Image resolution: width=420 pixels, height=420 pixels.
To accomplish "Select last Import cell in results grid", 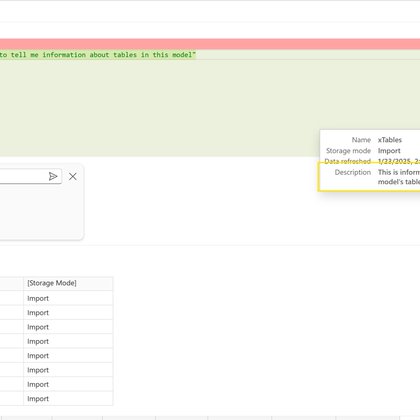I will point(68,399).
